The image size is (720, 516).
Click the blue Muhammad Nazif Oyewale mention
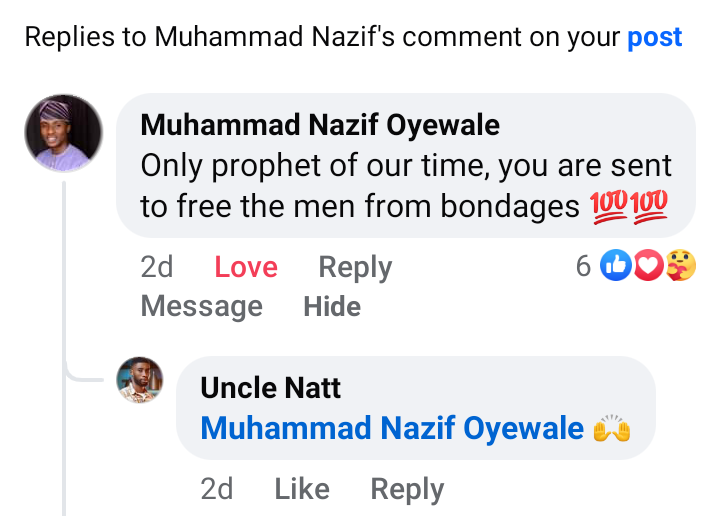(392, 429)
